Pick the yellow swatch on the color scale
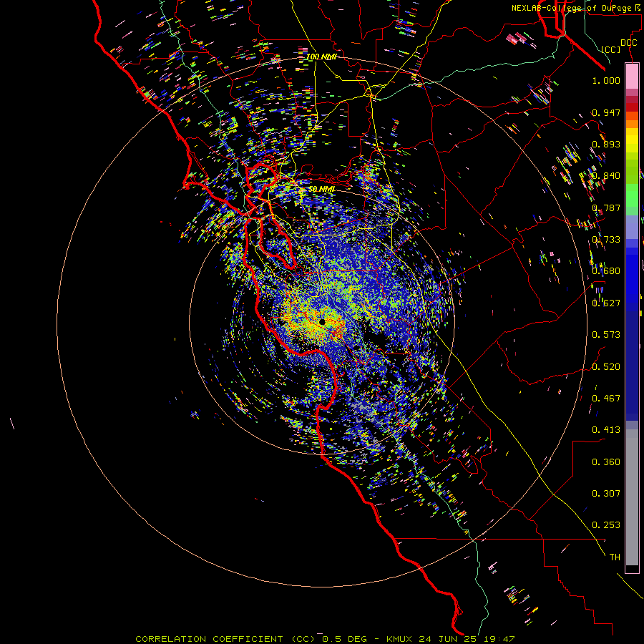644x644 pixels. pos(632,141)
